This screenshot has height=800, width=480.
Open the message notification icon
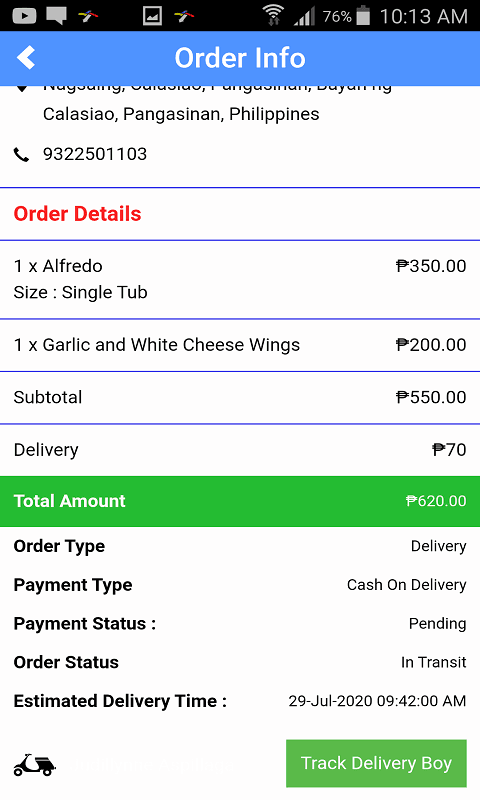point(56,16)
